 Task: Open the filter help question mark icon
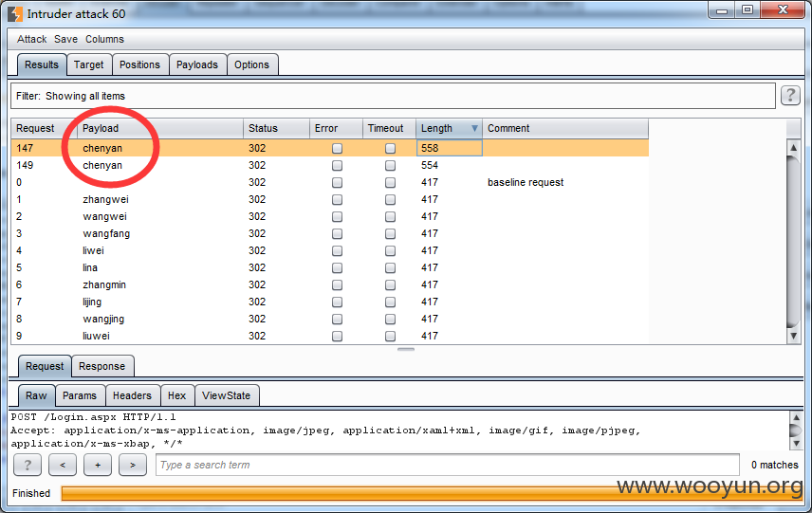coord(790,95)
